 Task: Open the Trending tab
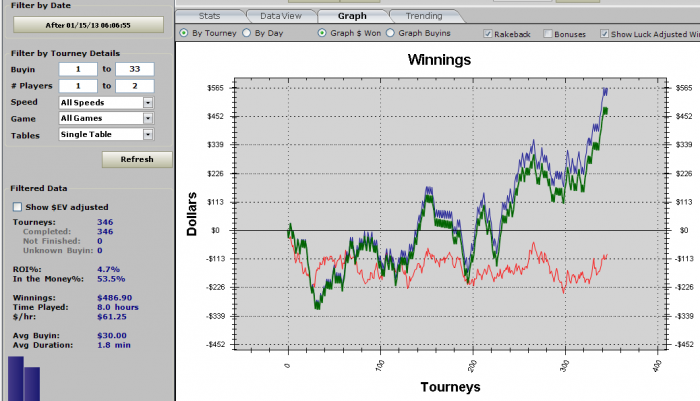click(x=424, y=16)
